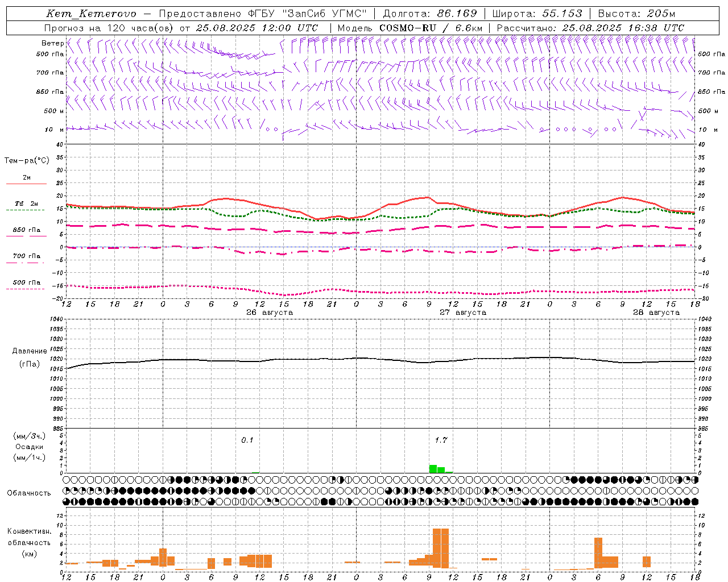Click the Модель COSMO-RU / 6.6км text
The width and height of the screenshot is (728, 582).
(x=410, y=28)
